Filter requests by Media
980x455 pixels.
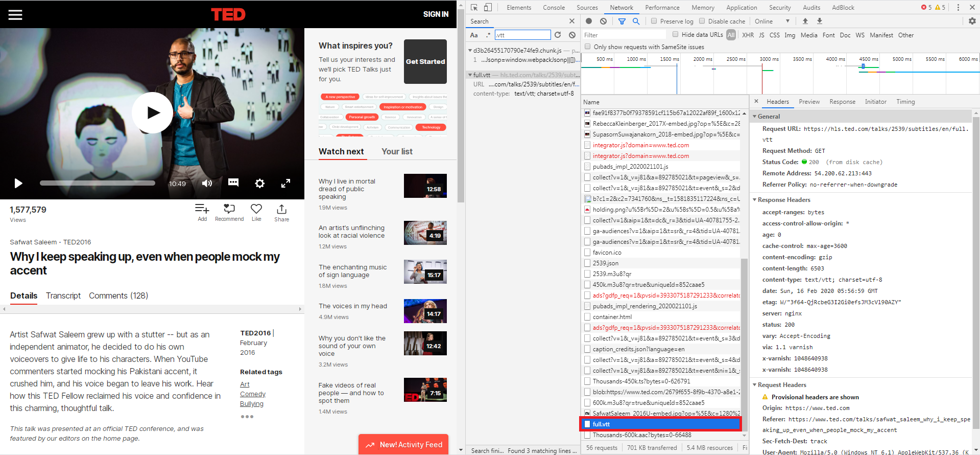click(809, 35)
